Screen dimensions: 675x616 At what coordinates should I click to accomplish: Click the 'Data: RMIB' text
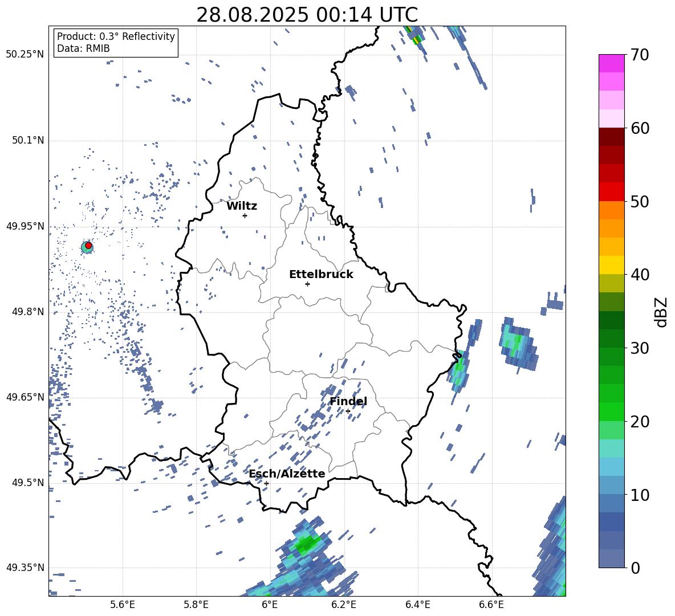point(83,48)
